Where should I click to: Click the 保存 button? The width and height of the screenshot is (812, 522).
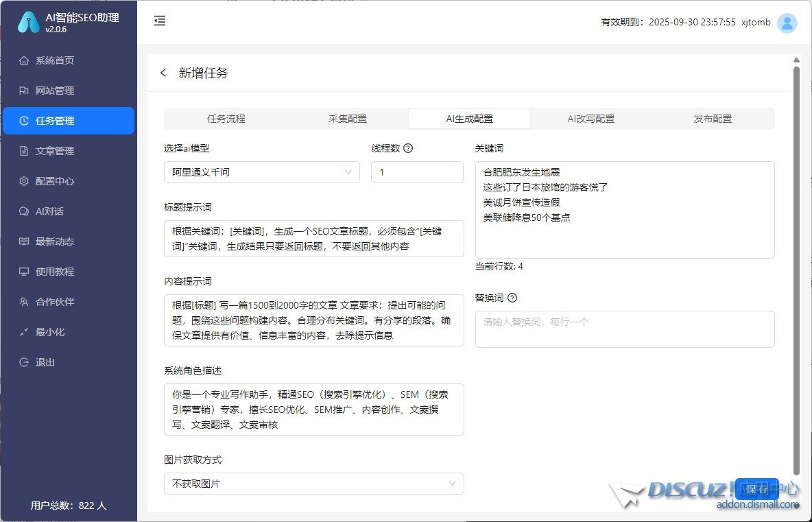(756, 489)
